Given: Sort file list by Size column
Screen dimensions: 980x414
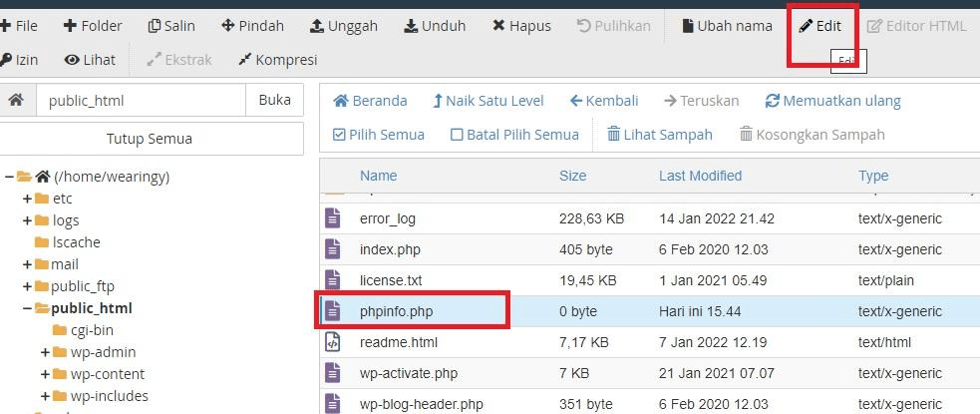Looking at the screenshot, I should 572,176.
